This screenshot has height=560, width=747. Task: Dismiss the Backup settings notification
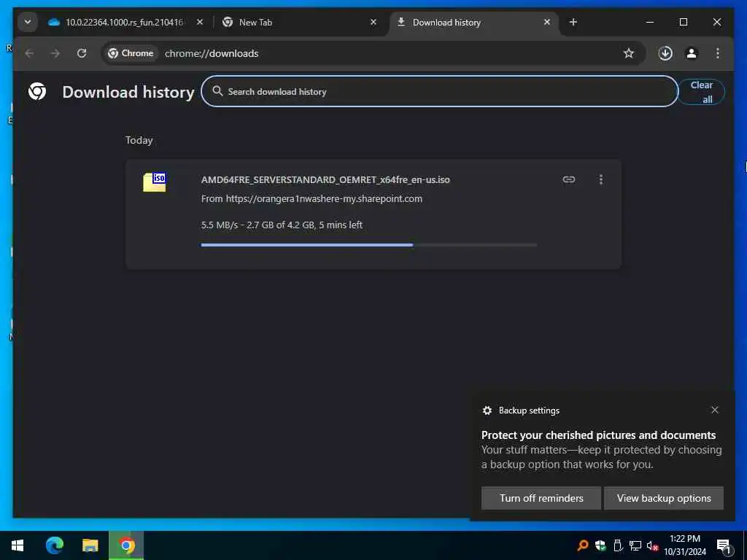715,410
